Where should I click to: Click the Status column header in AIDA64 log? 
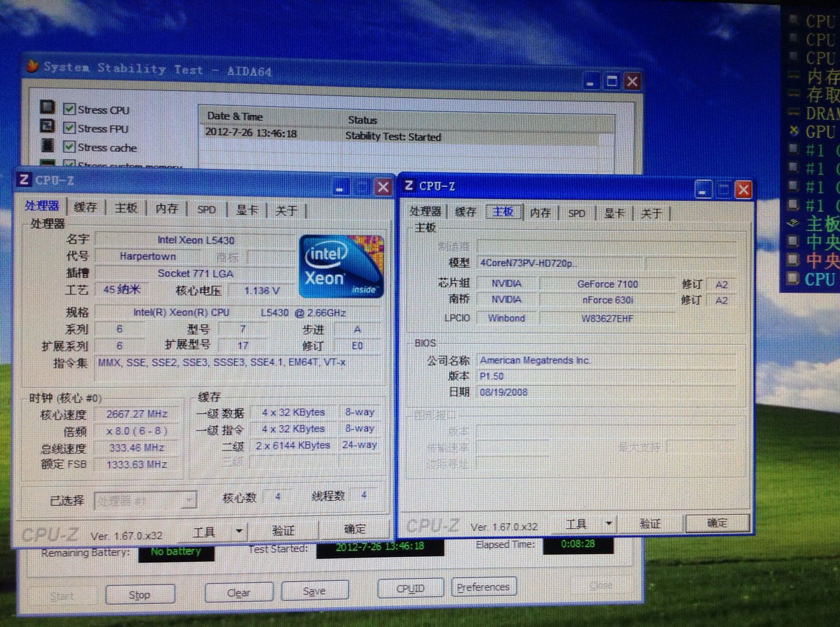[x=362, y=120]
